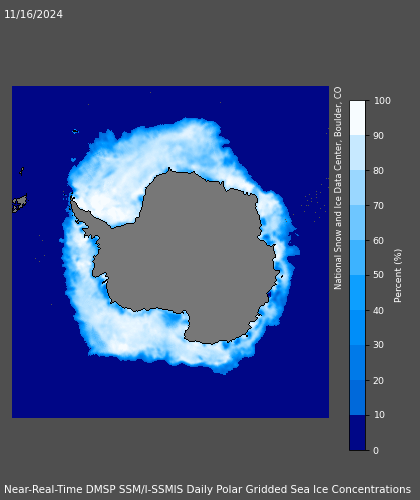Pick the 40-50 percent colorbar band

357,293
